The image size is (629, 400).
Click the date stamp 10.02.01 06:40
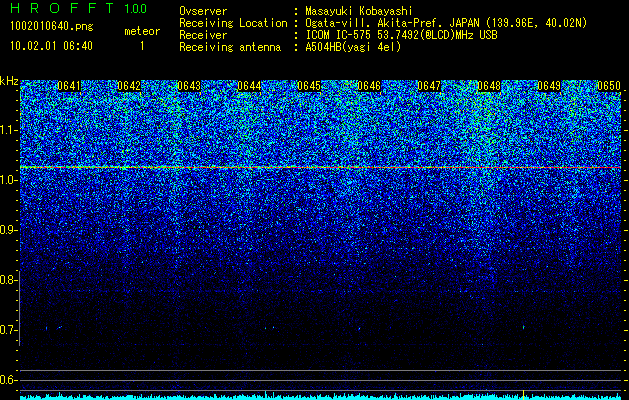pos(51,46)
